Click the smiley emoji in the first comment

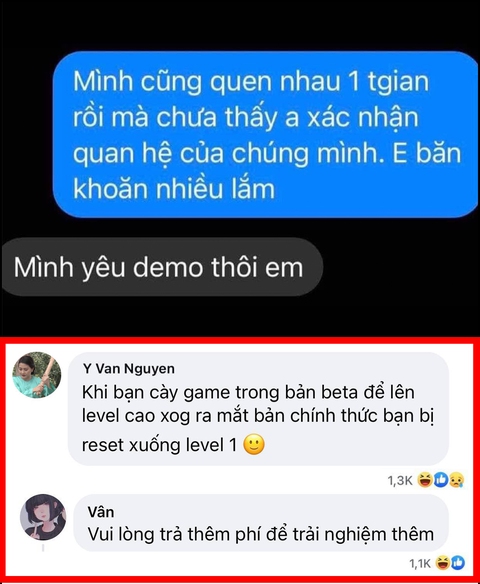pos(254,444)
